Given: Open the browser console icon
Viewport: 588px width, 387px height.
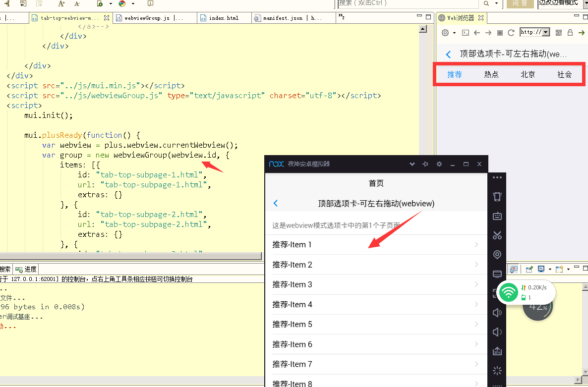Looking at the screenshot, I should (466, 33).
